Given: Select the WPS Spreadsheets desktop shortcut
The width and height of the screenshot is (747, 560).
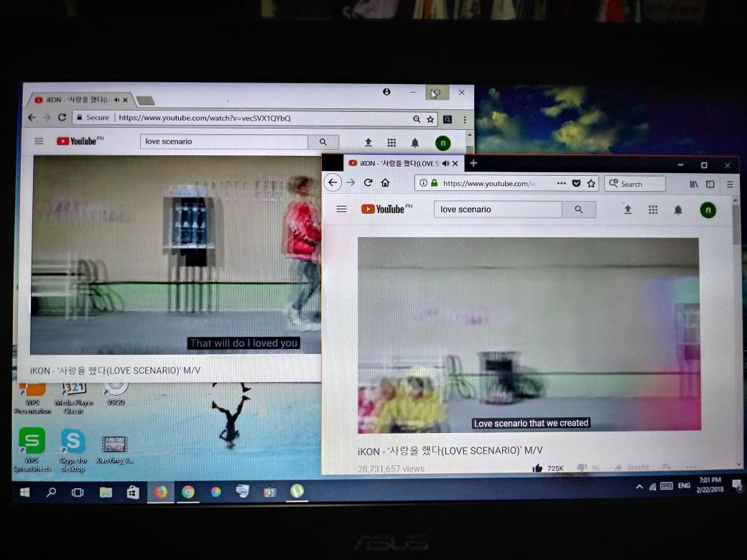Looking at the screenshot, I should 32,449.
